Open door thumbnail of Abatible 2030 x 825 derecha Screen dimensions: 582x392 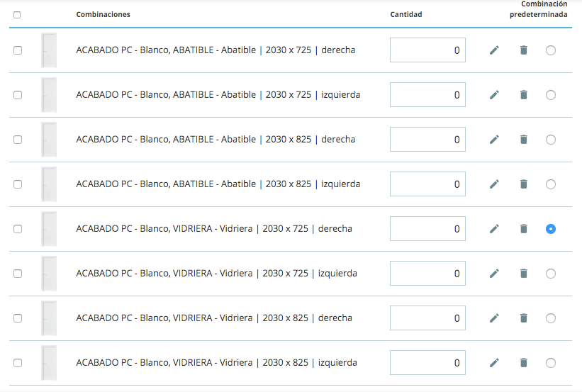point(49,139)
